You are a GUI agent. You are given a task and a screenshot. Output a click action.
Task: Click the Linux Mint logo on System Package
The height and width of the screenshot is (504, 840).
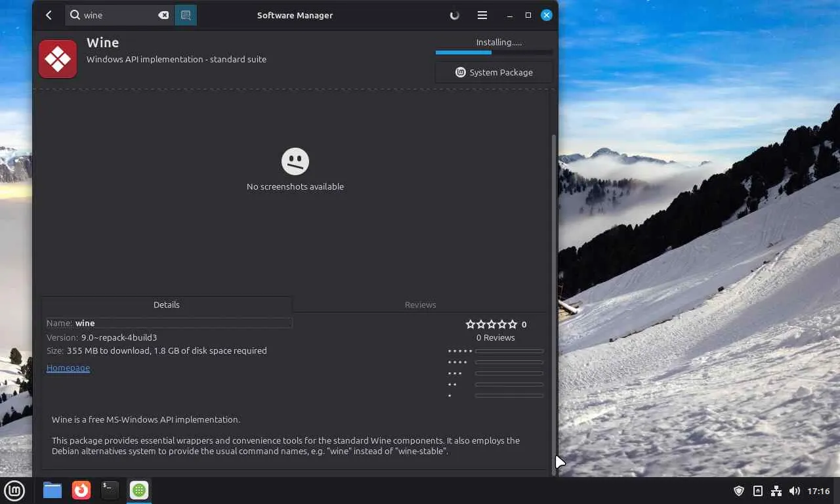pos(461,72)
